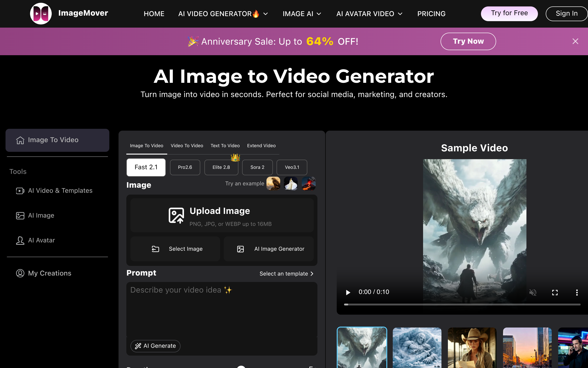Image resolution: width=588 pixels, height=368 pixels.
Task: Click the sample video progress bar
Action: pyautogui.click(x=462, y=305)
